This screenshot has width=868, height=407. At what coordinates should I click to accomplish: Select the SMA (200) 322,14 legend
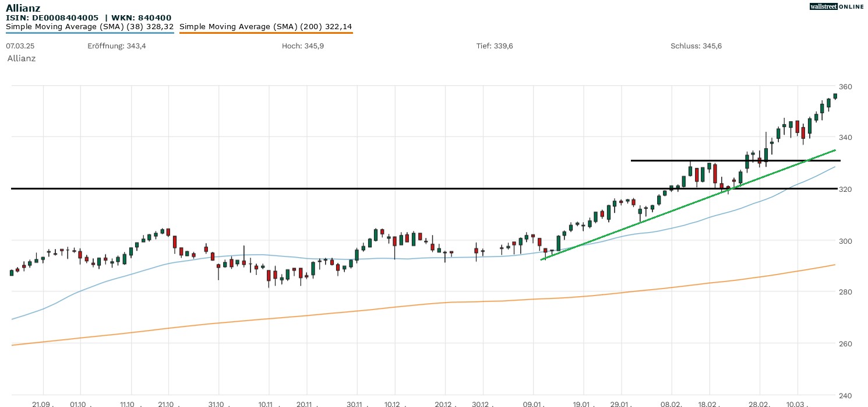pyautogui.click(x=266, y=27)
